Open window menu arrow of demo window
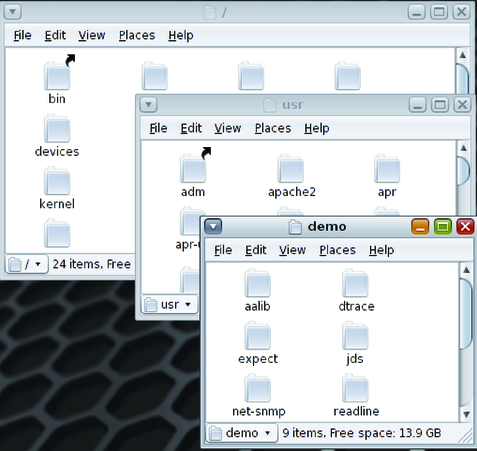Image resolution: width=477 pixels, height=451 pixels. (x=213, y=227)
